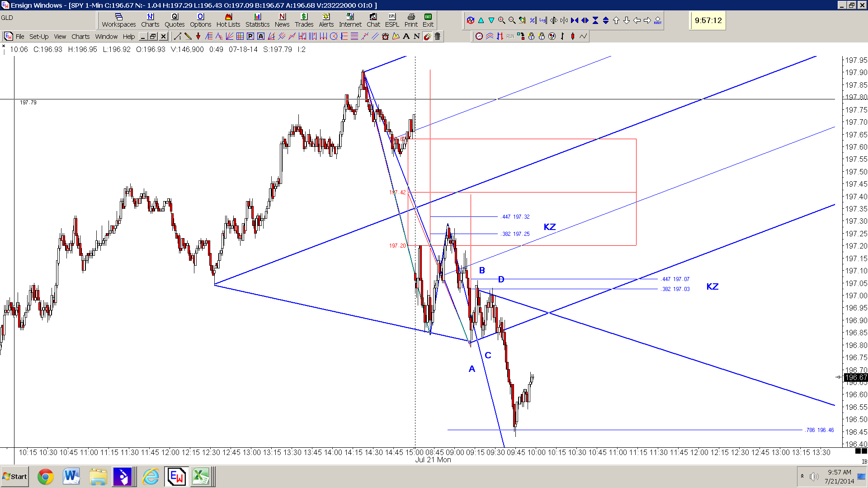Toggle the percent scale button

[x=533, y=20]
